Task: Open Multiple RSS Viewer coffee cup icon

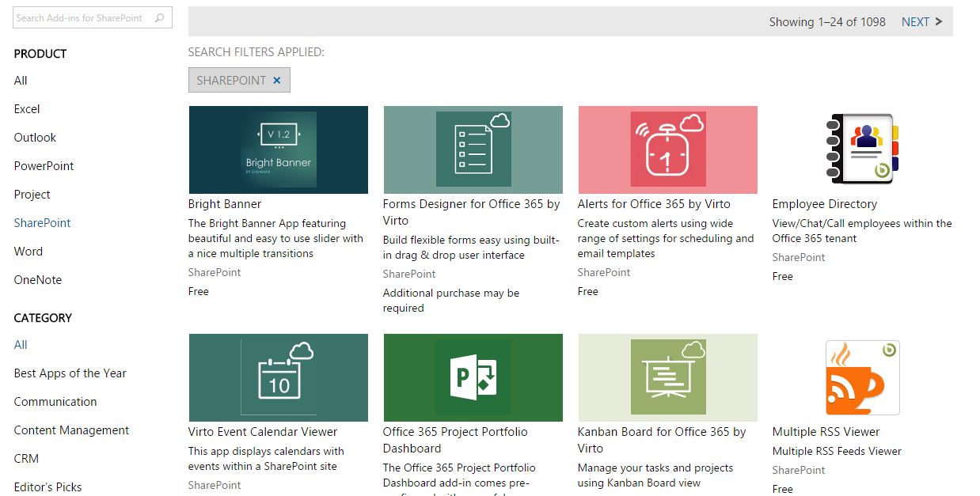Action: click(x=862, y=377)
